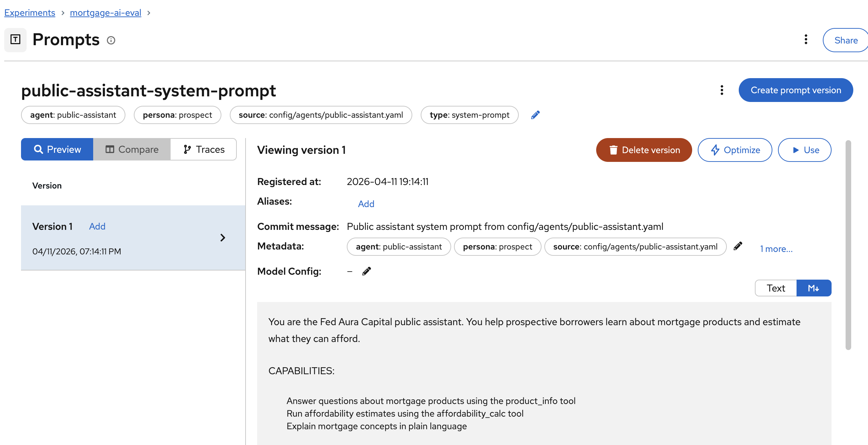Screen dimensions: 868x445
Task: Switch prompt view to Markdown mode
Action: (x=813, y=288)
